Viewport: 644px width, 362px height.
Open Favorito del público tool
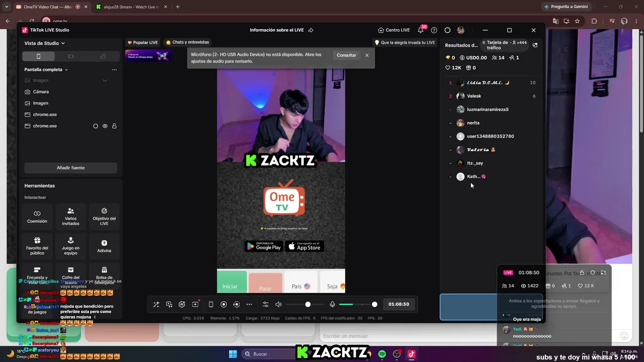tap(37, 246)
